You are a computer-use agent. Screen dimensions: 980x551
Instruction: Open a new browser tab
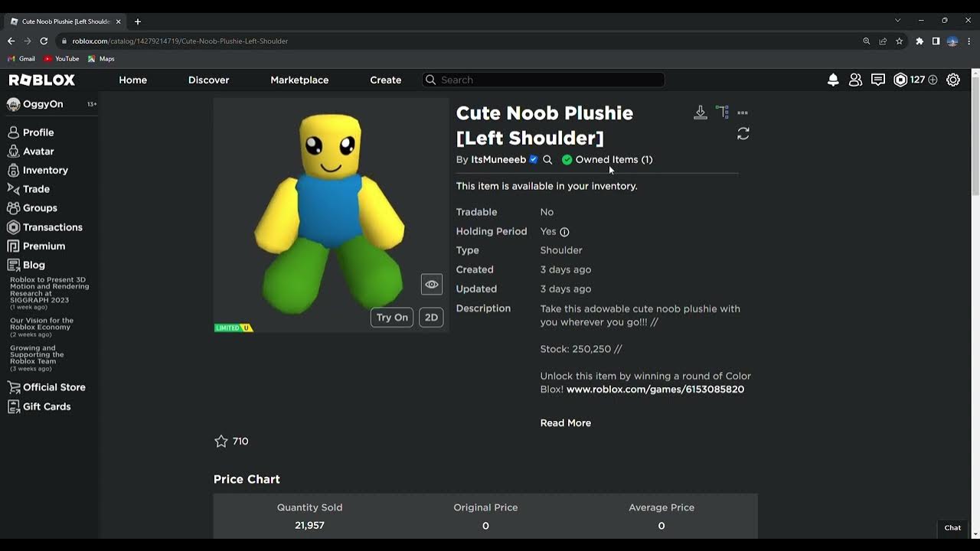[138, 21]
